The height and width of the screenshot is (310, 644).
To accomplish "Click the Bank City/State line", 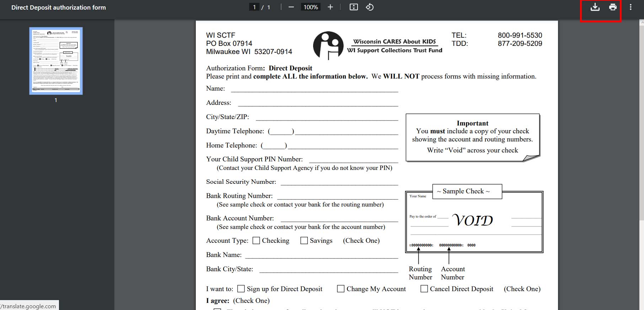I will 329,269.
